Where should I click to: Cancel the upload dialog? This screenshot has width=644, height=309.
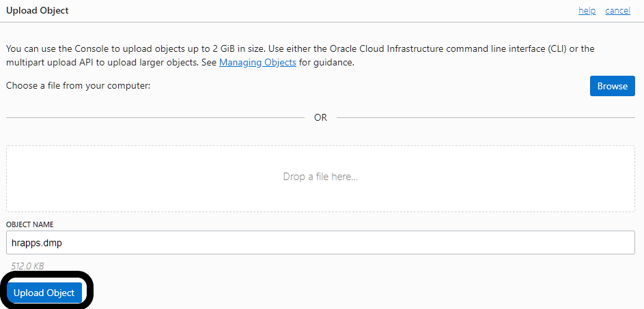point(617,11)
